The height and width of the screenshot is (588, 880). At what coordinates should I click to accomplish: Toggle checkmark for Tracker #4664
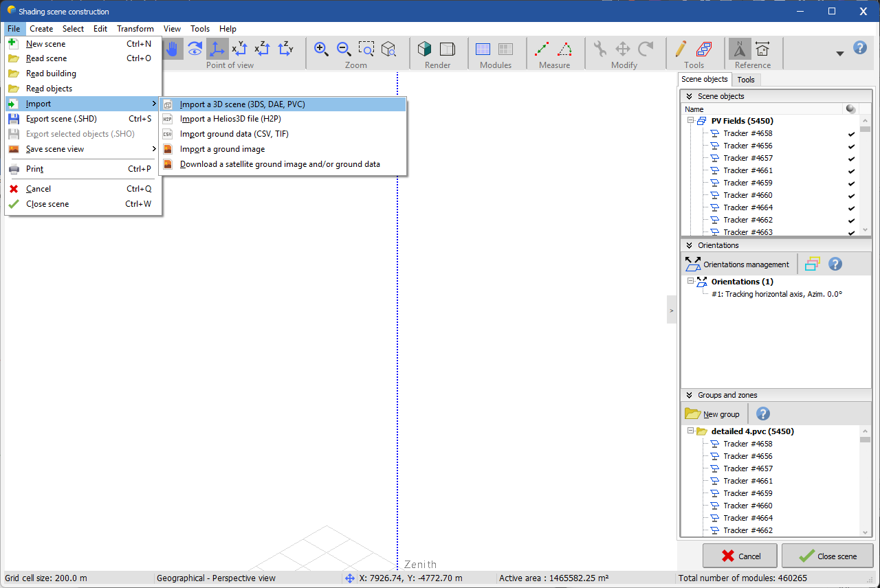coord(851,208)
